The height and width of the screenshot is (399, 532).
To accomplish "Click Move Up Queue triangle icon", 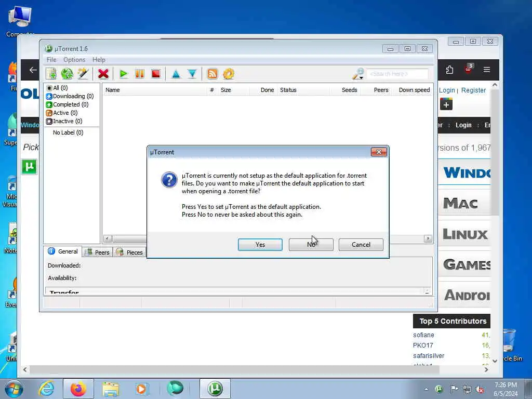I will 176,74.
